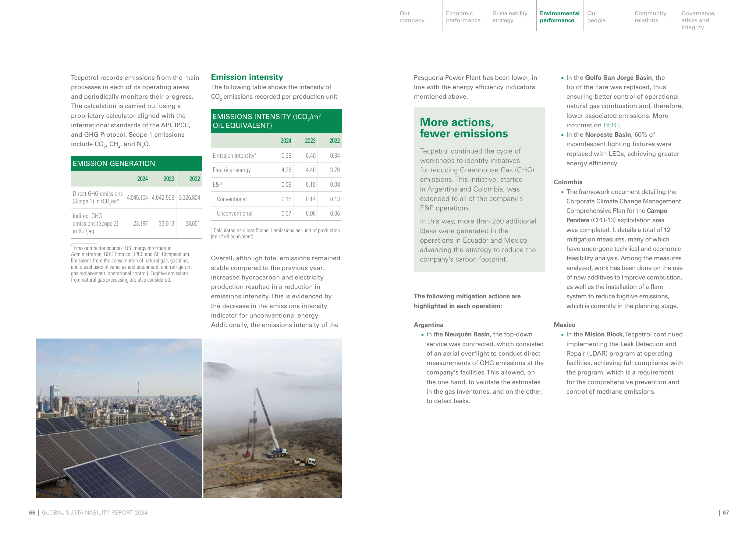Select the 58,001 Scope 2 value
756x534 pixels.
pyautogui.click(x=193, y=223)
